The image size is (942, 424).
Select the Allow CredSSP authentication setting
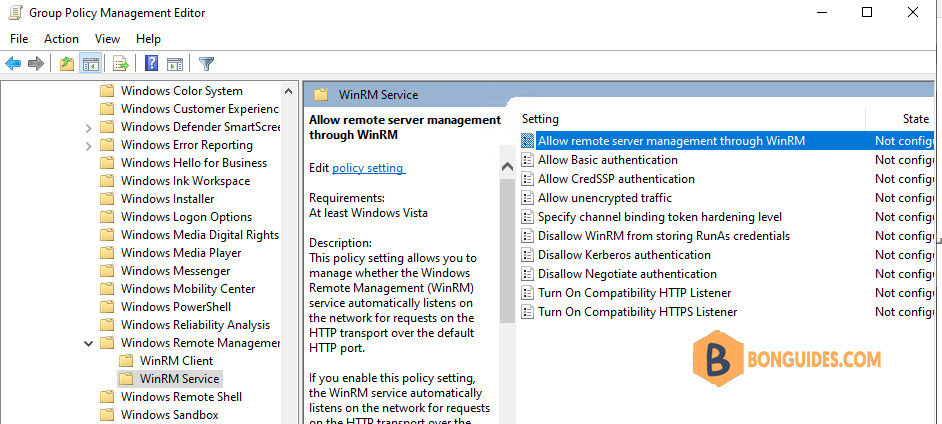click(x=616, y=179)
